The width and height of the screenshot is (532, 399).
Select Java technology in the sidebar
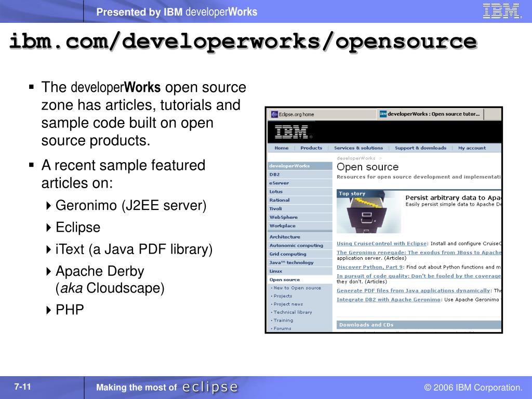click(x=300, y=262)
